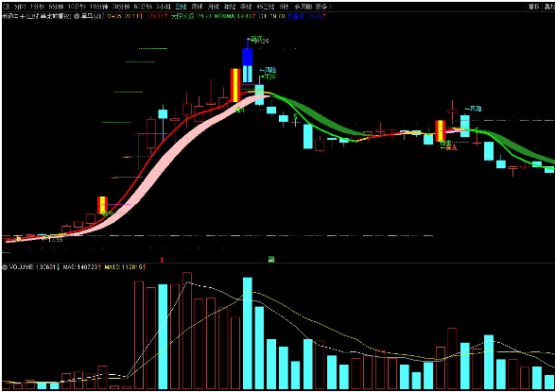The height and width of the screenshot is (392, 555).
Task: Click the round settings icon beside the main indicator name
Action: coord(76,16)
